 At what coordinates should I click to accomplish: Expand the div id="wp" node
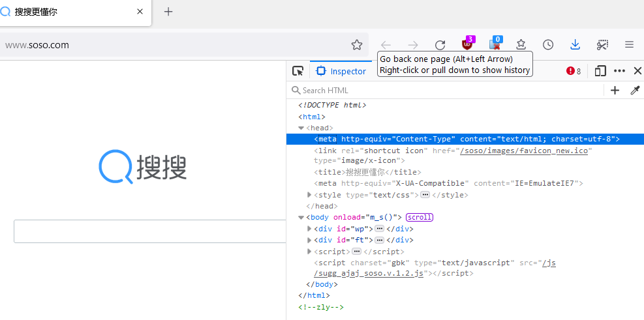309,229
